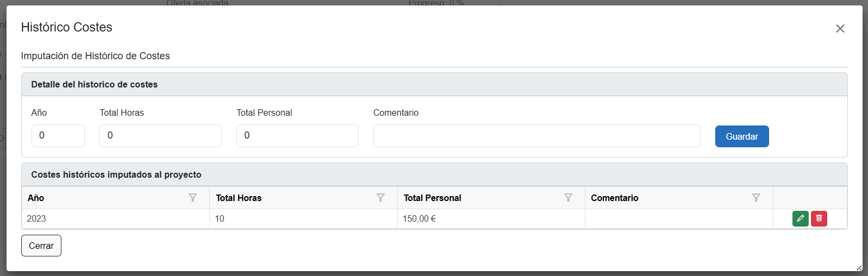Select the 150,00 € cell
The image size is (868, 276).
pyautogui.click(x=419, y=218)
